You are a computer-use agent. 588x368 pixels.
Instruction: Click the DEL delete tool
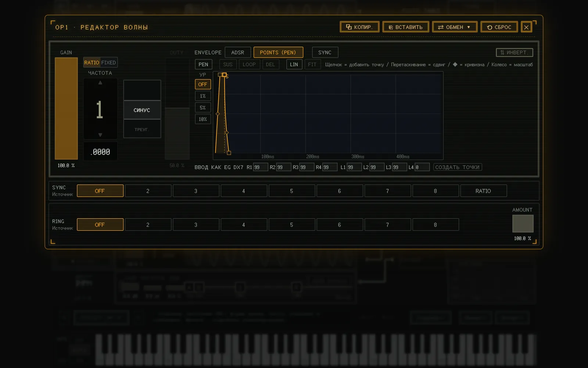(270, 64)
